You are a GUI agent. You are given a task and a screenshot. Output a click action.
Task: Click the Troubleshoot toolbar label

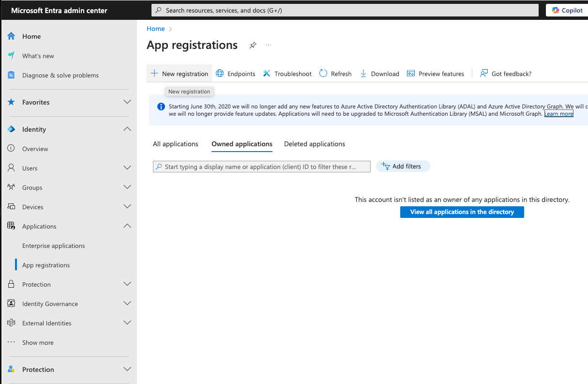click(x=293, y=74)
